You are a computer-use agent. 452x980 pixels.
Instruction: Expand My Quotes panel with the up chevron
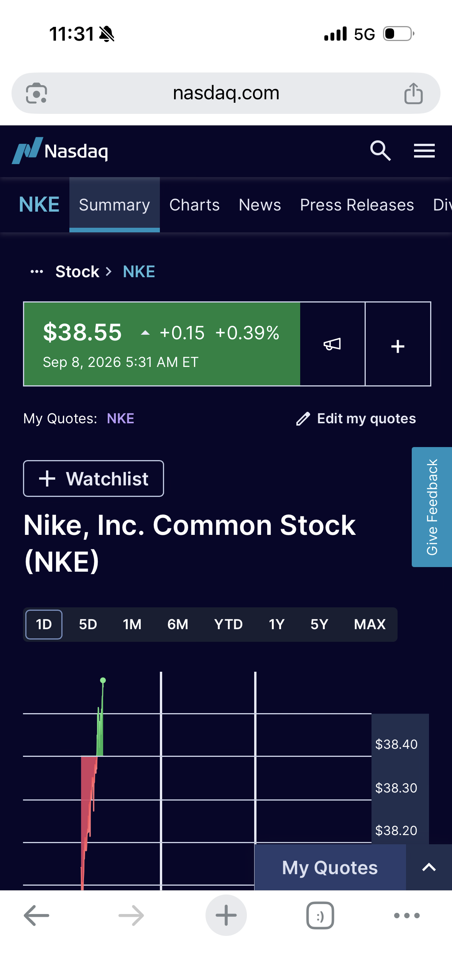pyautogui.click(x=429, y=867)
